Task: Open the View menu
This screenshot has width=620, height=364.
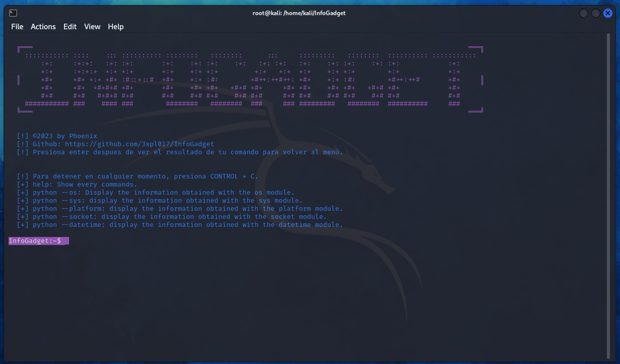Action: point(92,27)
